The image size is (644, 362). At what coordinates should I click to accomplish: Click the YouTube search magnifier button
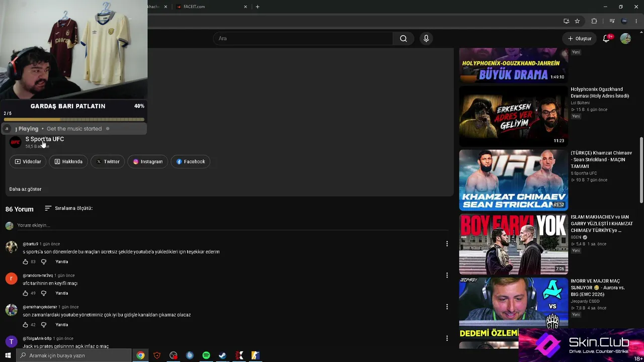point(403,39)
